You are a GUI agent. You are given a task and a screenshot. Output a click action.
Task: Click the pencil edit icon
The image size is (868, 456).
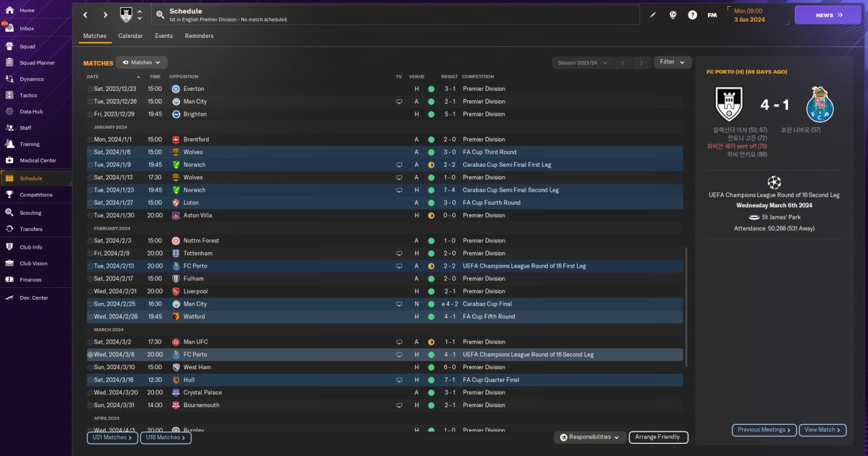[653, 15]
